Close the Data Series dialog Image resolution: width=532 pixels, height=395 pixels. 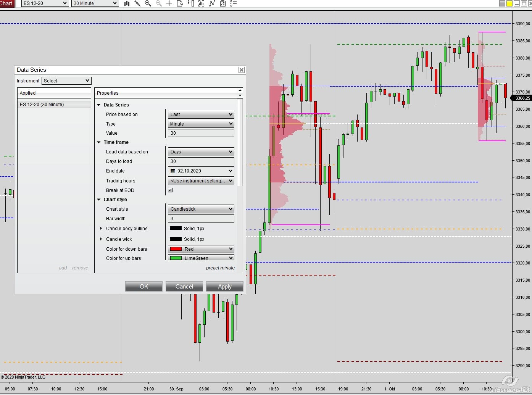tap(241, 70)
